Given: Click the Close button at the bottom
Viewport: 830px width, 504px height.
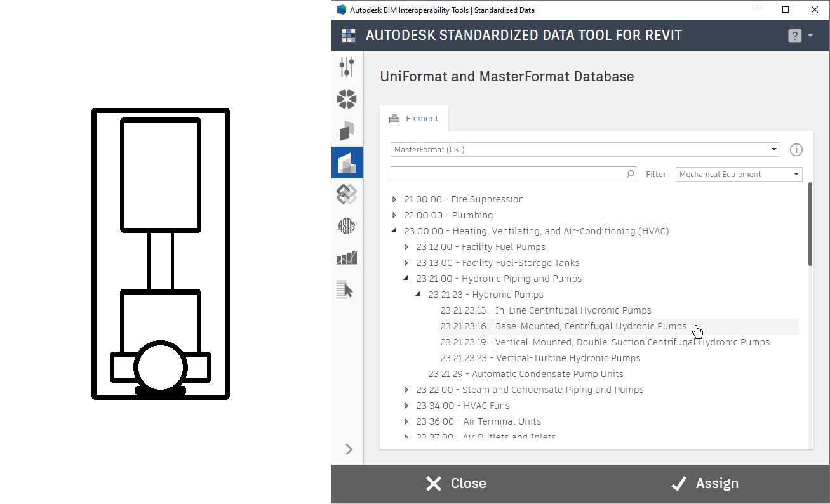Looking at the screenshot, I should [455, 483].
